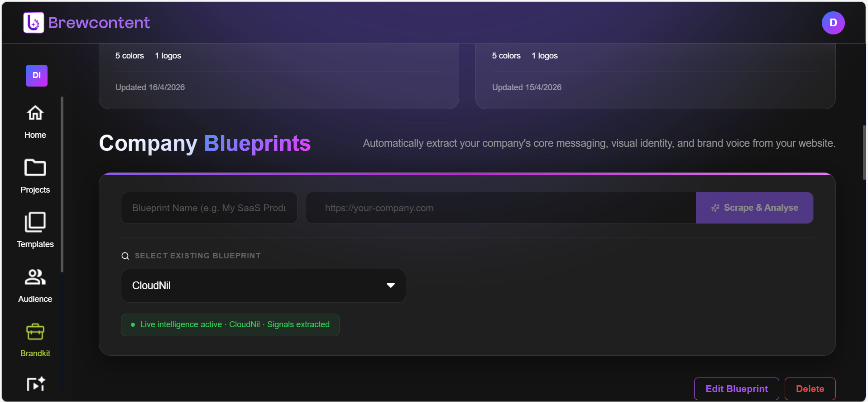Focus the Blueprint Name input field
The width and height of the screenshot is (868, 402).
[x=209, y=208]
